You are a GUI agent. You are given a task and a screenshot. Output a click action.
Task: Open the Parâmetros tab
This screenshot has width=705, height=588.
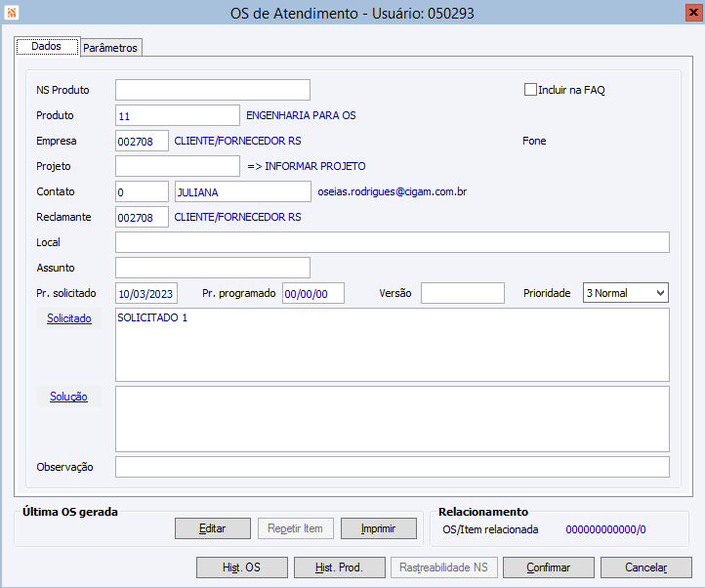click(110, 48)
